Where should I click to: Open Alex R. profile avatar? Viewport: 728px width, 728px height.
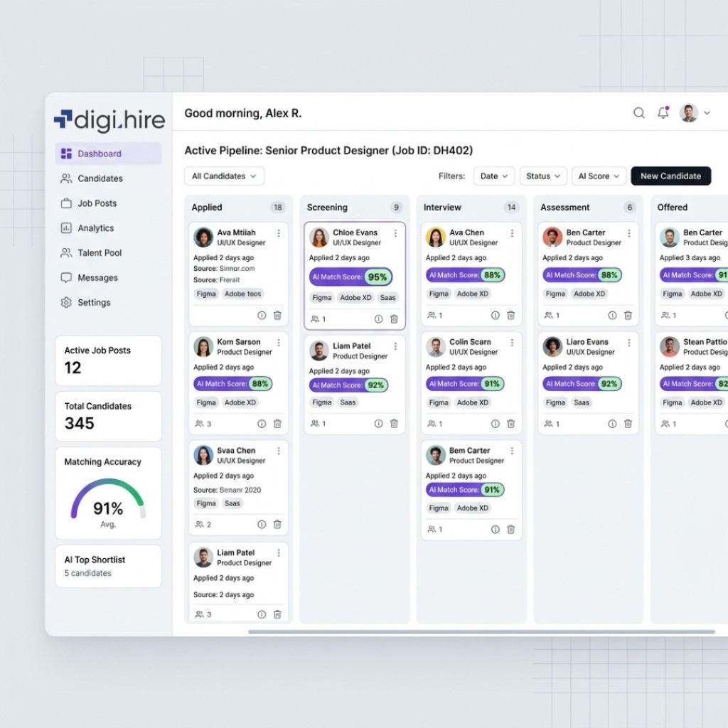click(x=688, y=113)
